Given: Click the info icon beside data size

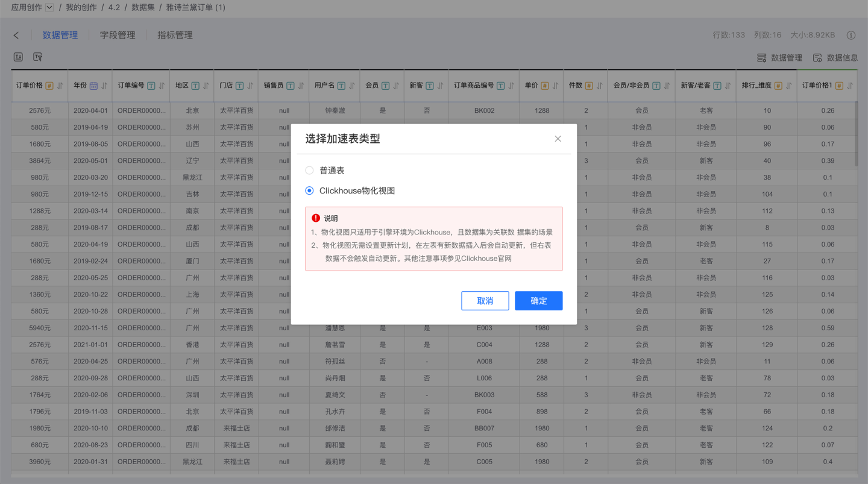Looking at the screenshot, I should 851,36.
